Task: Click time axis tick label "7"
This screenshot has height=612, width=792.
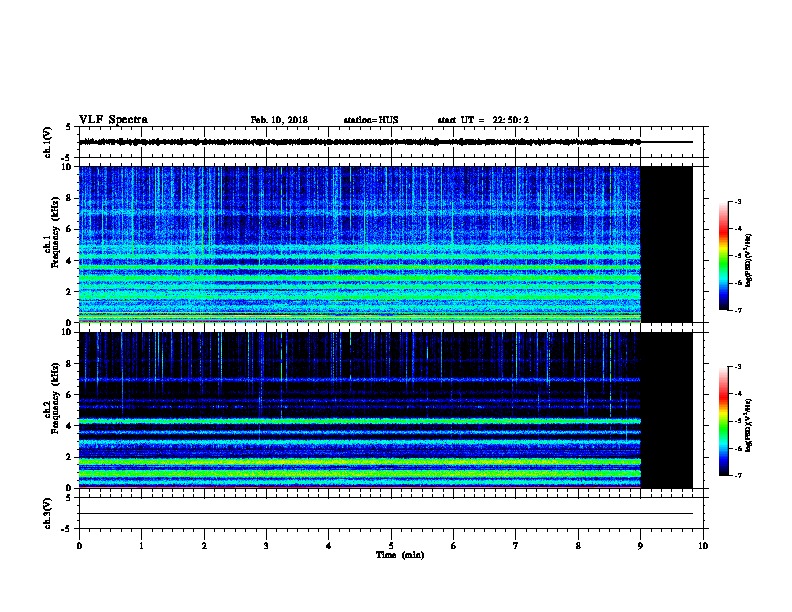Action: tap(516, 546)
